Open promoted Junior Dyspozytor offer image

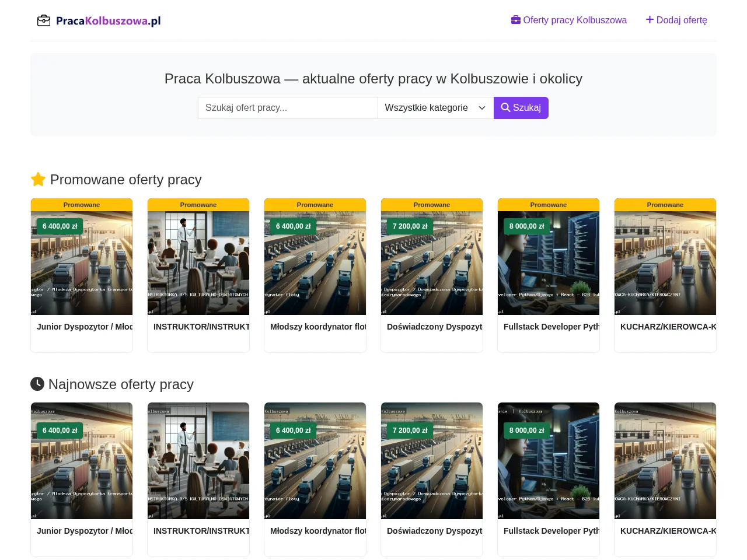82,263
